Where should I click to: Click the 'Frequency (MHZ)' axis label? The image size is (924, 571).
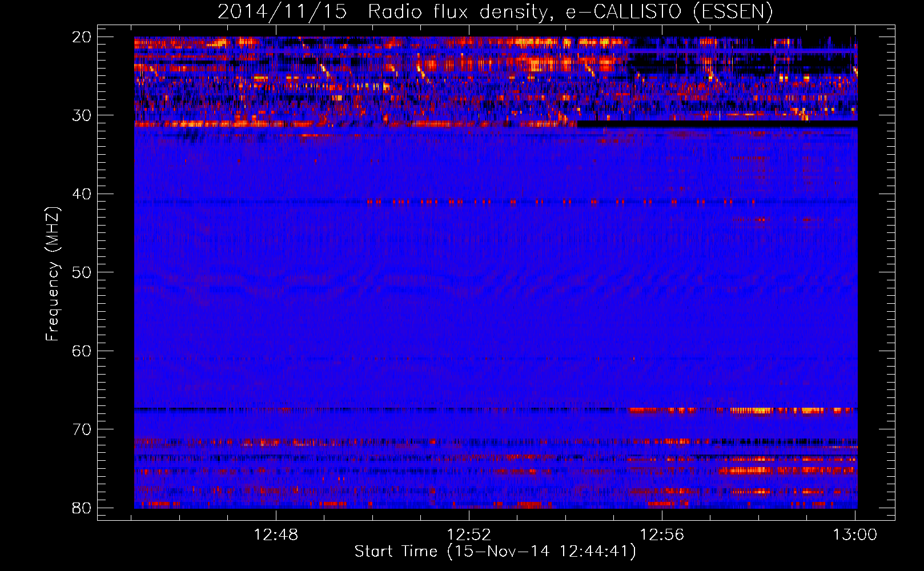click(x=53, y=274)
